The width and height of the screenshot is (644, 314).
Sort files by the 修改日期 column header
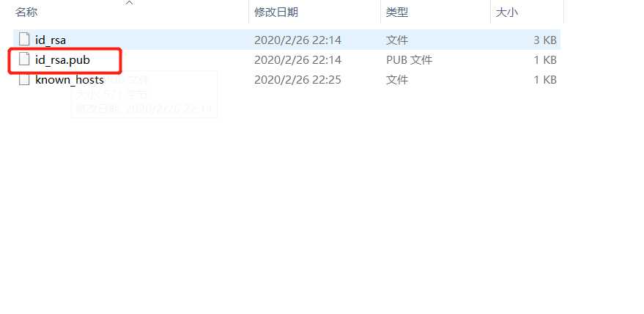tap(276, 12)
